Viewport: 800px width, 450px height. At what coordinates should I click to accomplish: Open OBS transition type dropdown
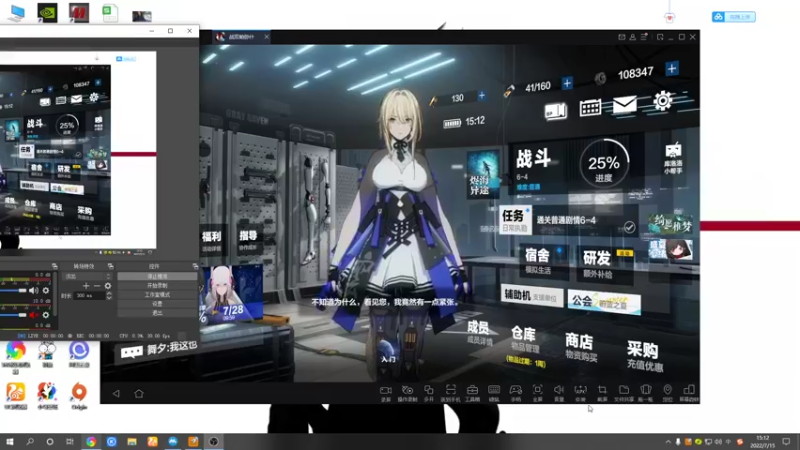87,276
